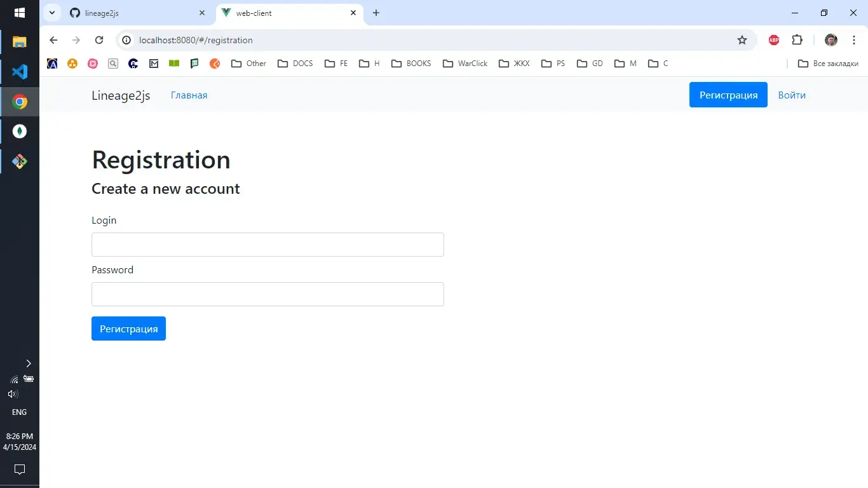Click the Войти link

[x=792, y=95]
